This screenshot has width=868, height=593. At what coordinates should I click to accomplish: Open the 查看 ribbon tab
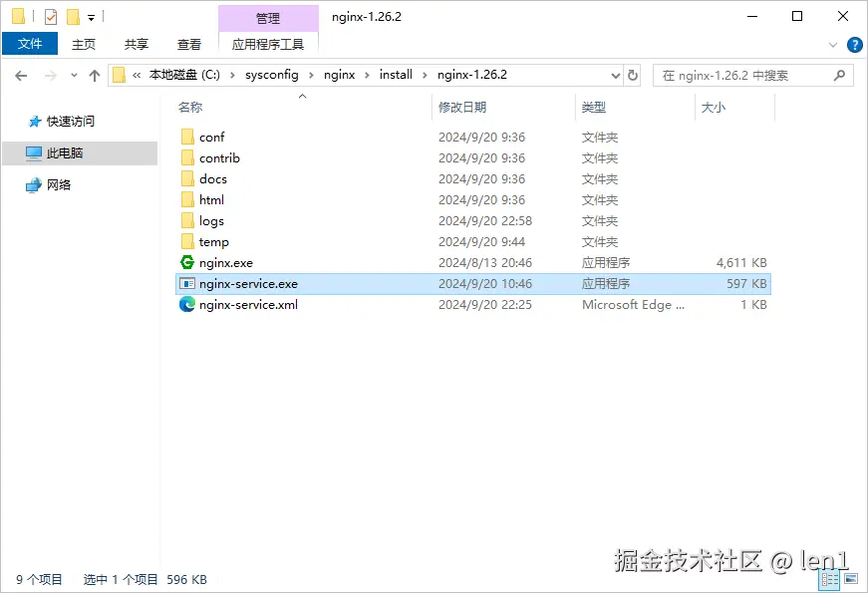[x=188, y=44]
